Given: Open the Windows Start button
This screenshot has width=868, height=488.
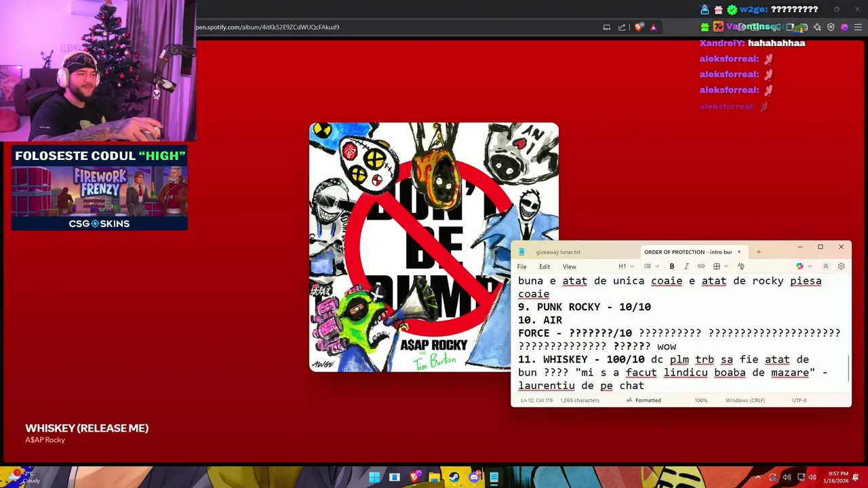Looking at the screenshot, I should click(x=374, y=477).
